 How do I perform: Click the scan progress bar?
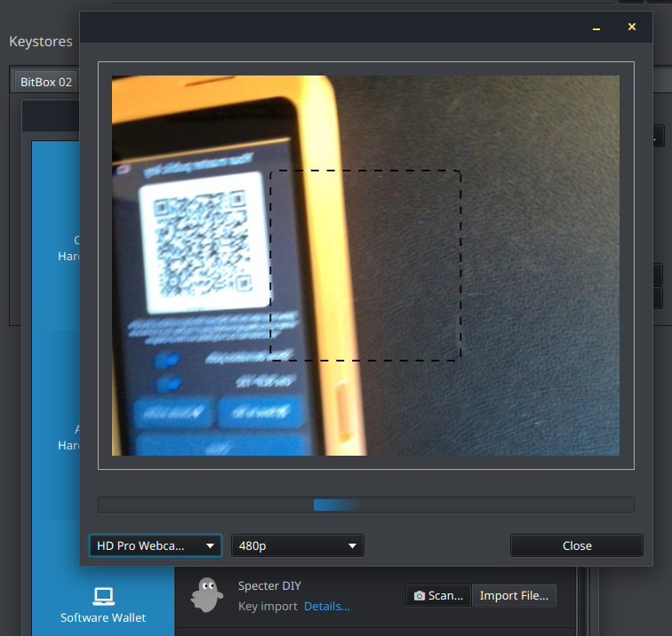[x=366, y=505]
